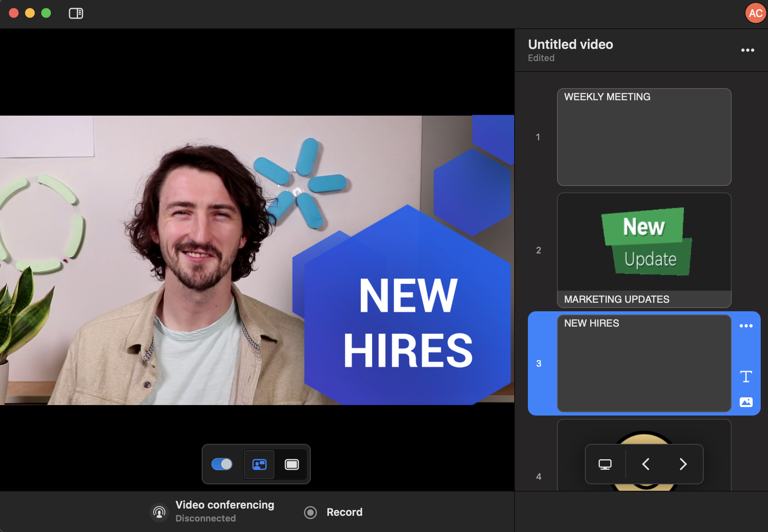768x532 pixels.
Task: Start recording with Record button
Action: pyautogui.click(x=334, y=512)
